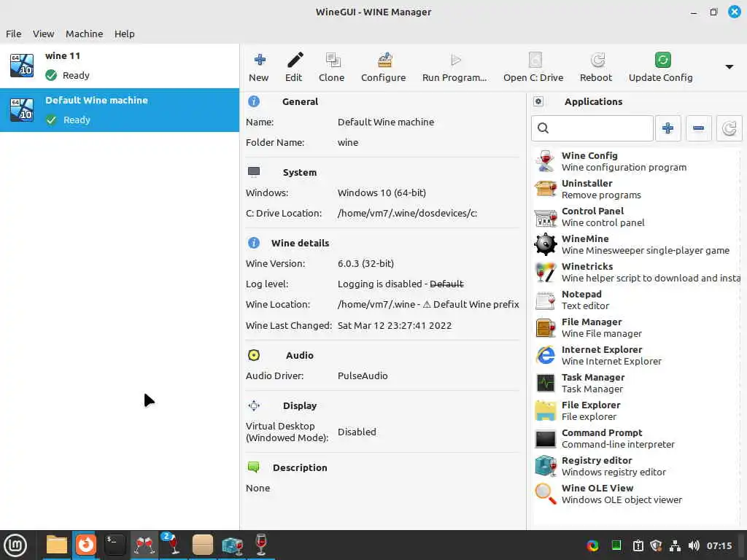Click the Reboot toolbar icon
This screenshot has width=747, height=560.
pyautogui.click(x=597, y=60)
